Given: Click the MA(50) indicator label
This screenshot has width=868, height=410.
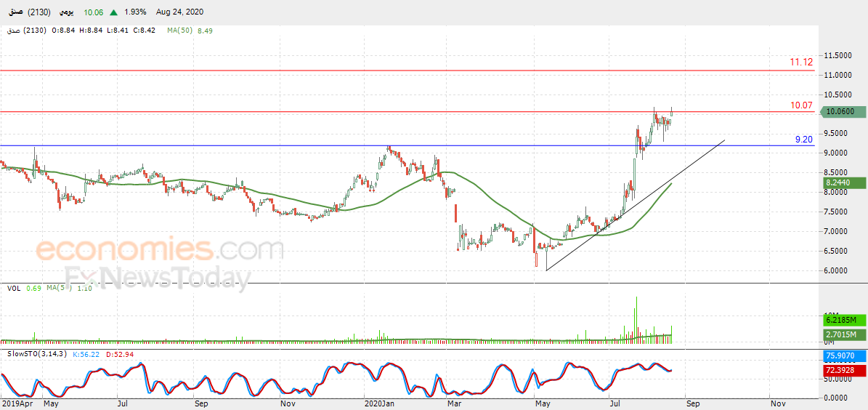Looking at the screenshot, I should click(x=180, y=31).
